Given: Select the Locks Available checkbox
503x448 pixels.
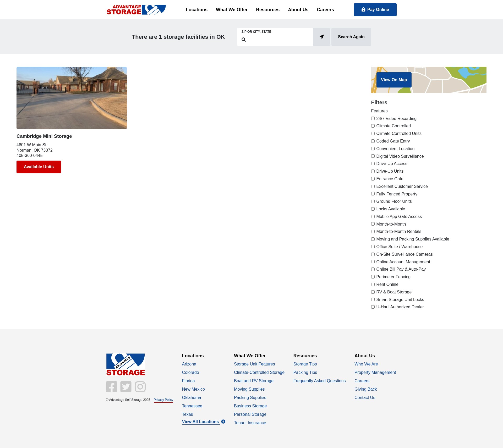Looking at the screenshot, I should [x=373, y=209].
